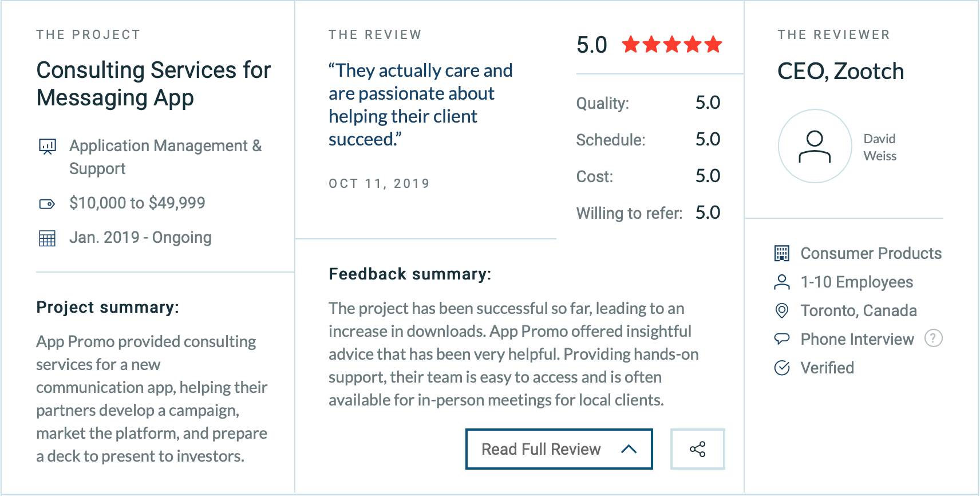
Task: Click the review quote text
Action: 421,105
